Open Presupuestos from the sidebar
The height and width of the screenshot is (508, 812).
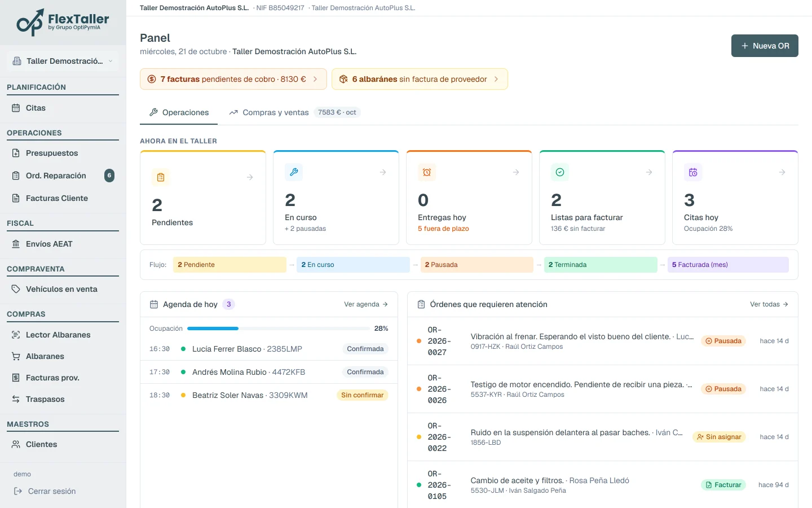[x=63, y=153]
